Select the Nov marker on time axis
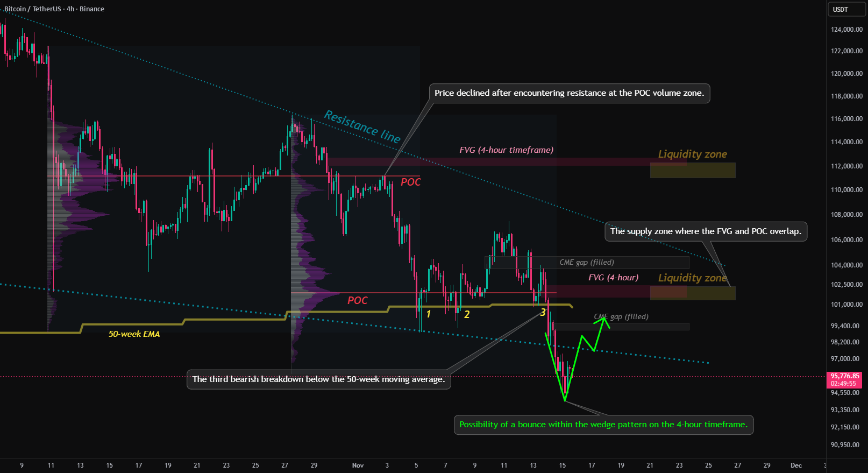Image resolution: width=868 pixels, height=473 pixels. point(358,465)
